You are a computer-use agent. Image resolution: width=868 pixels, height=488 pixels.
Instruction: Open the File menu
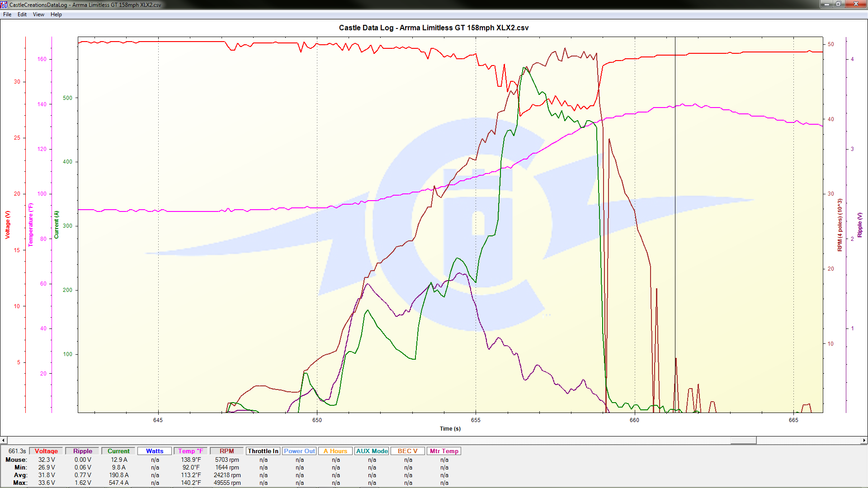tap(7, 14)
